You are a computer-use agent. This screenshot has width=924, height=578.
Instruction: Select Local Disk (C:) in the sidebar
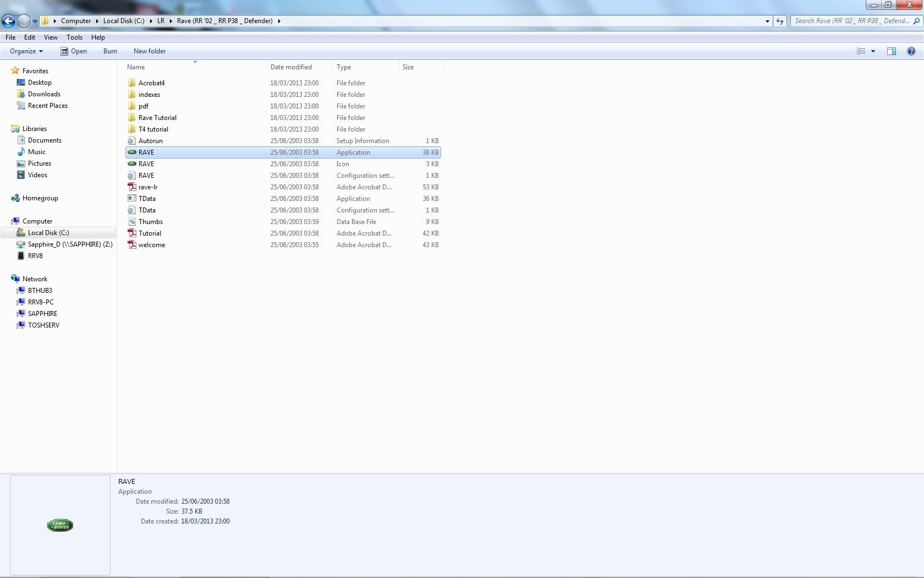click(x=48, y=233)
